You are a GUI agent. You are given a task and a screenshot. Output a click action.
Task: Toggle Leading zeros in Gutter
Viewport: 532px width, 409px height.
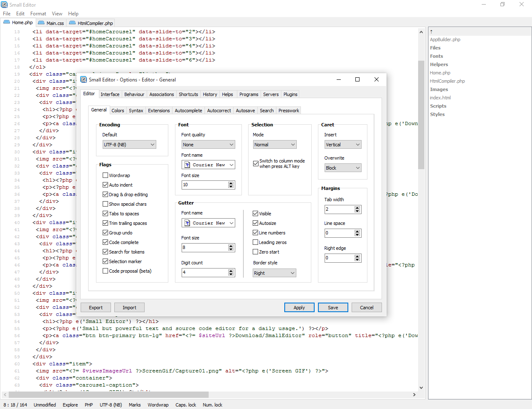coord(256,242)
